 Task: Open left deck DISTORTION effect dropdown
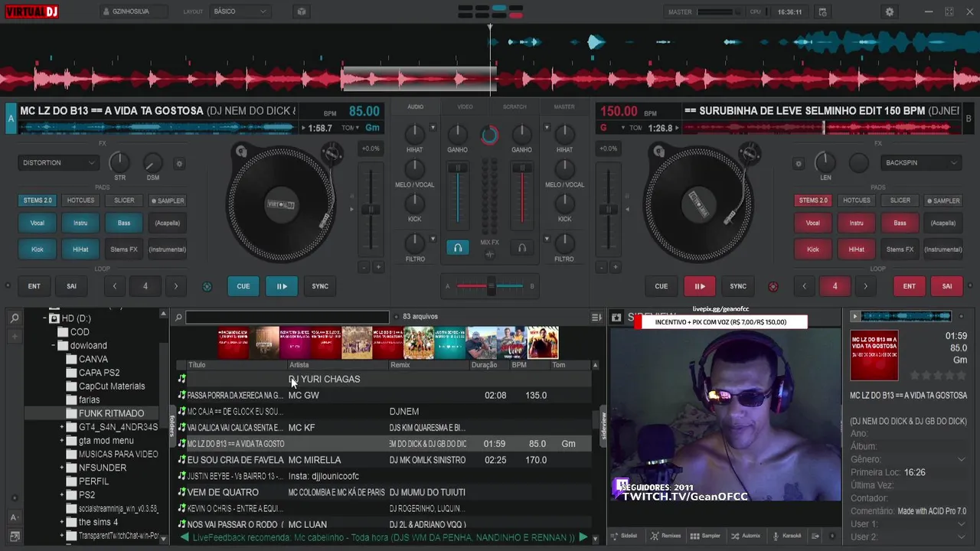[59, 163]
